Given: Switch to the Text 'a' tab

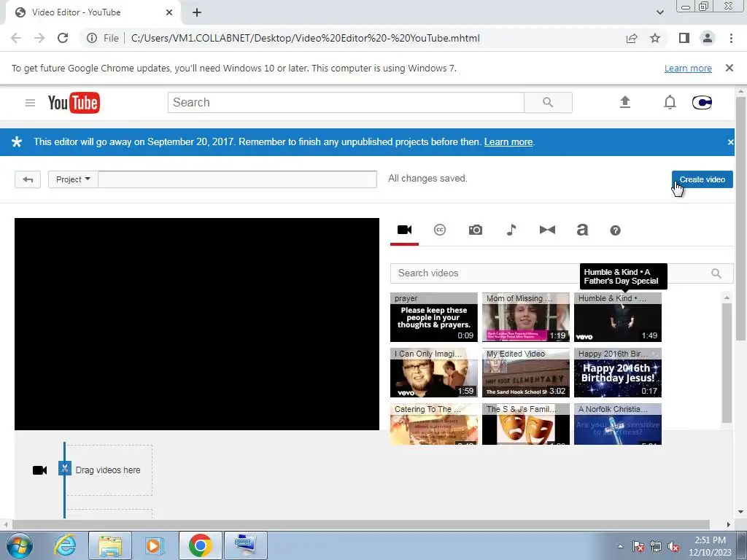Looking at the screenshot, I should [x=582, y=230].
